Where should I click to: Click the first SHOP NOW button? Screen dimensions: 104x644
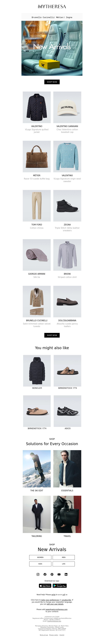click(52, 82)
